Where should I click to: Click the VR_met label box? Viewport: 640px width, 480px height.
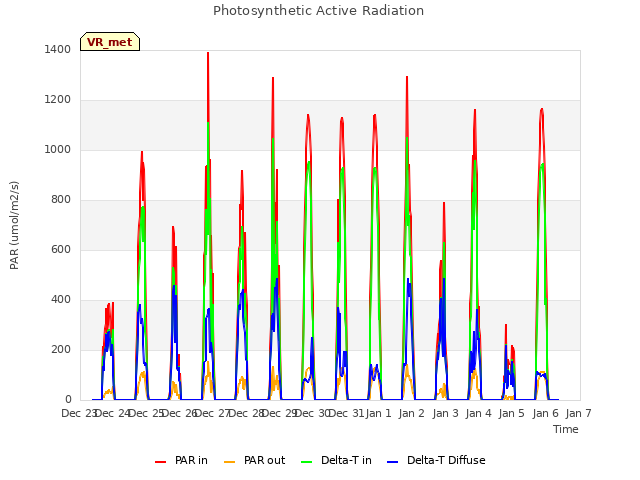tap(110, 42)
